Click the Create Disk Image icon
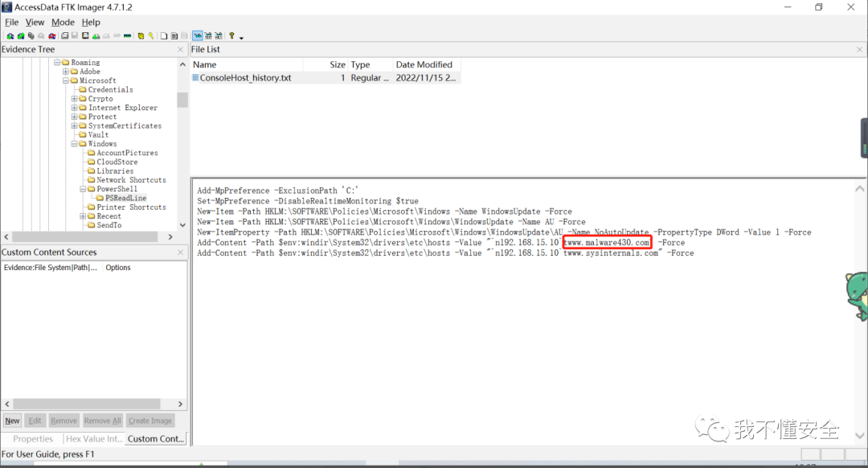Viewport: 868px width, 468px height. coord(65,36)
